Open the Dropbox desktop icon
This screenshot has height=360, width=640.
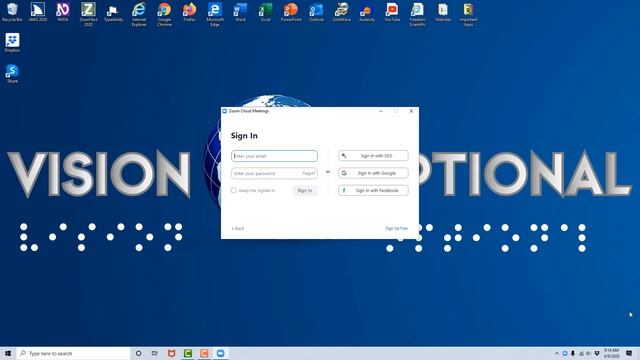tap(12, 42)
